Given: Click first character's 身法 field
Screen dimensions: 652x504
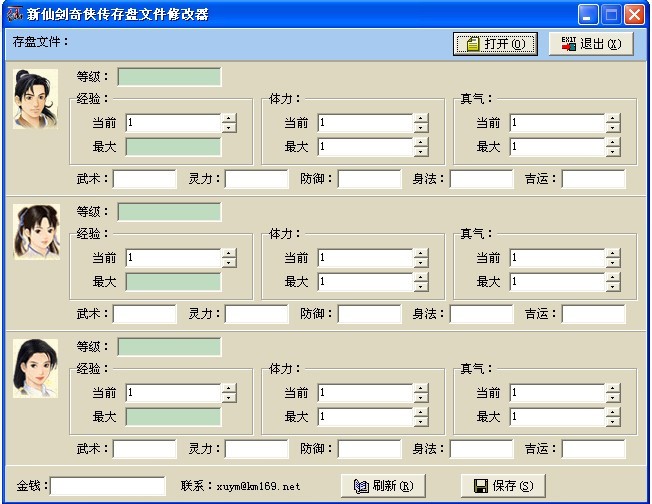Looking at the screenshot, I should point(482,179).
